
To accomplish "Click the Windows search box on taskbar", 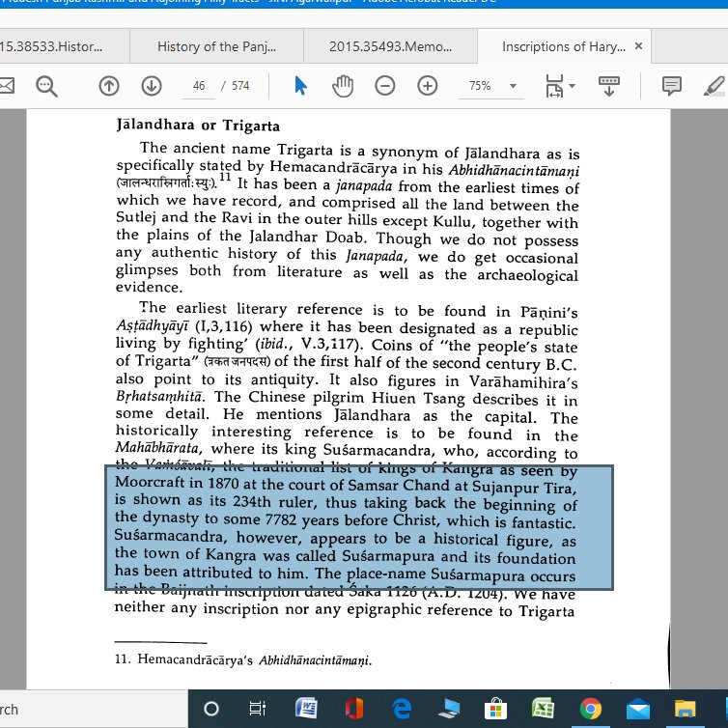I will [x=93, y=709].
